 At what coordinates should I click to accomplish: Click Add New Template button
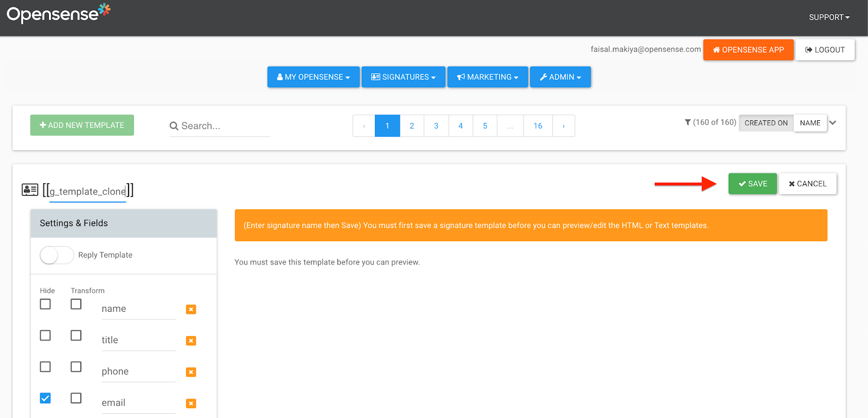(82, 125)
